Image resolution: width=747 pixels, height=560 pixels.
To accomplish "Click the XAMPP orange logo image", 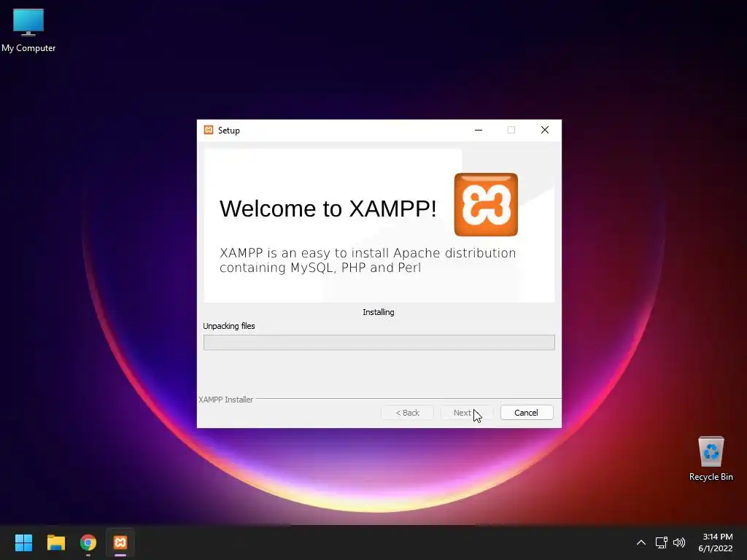I will coord(486,204).
